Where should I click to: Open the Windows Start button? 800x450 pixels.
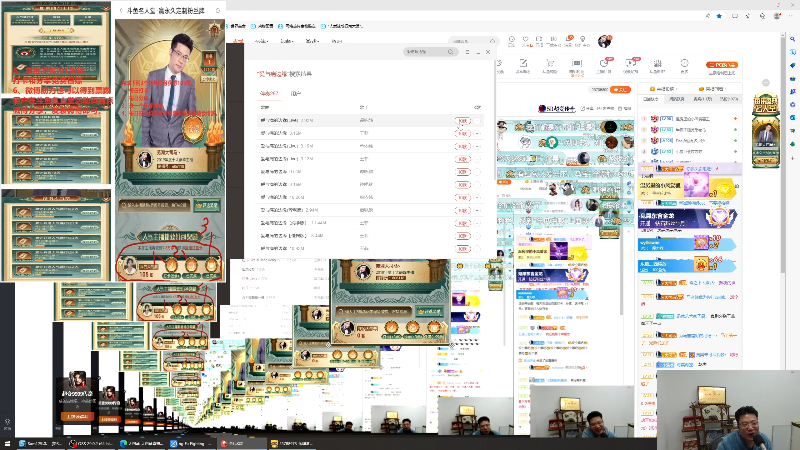click(x=7, y=443)
